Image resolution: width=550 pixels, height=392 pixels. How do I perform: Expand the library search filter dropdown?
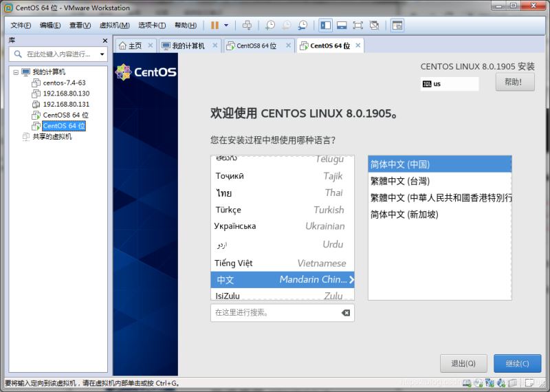(x=102, y=54)
